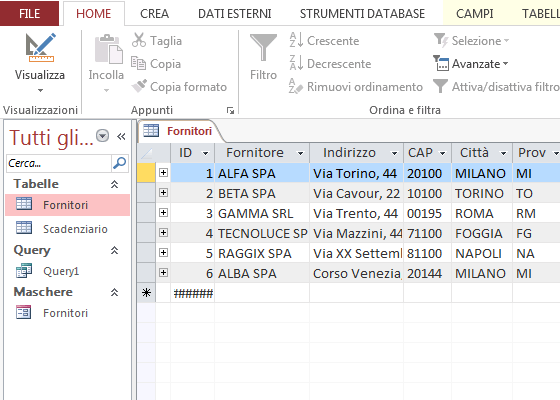Click the Avanzate filter options icon
Screen dimensions: 560x400
441,64
